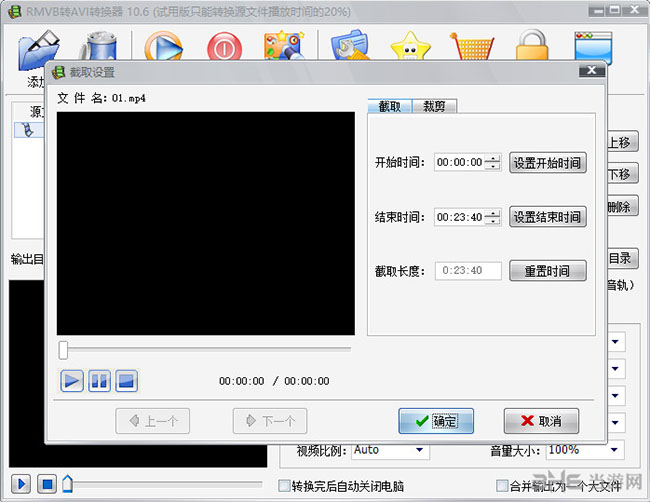Click the blue window icon in main toolbar

593,47
